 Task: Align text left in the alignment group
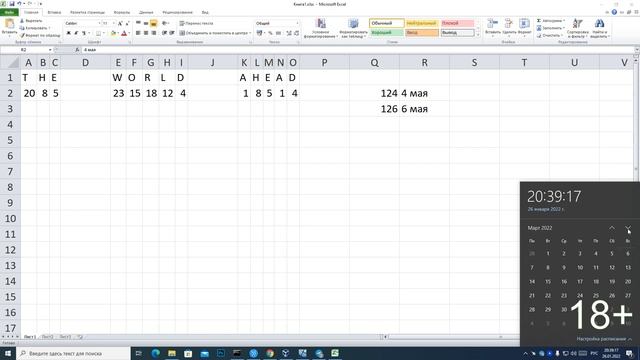pyautogui.click(x=138, y=33)
